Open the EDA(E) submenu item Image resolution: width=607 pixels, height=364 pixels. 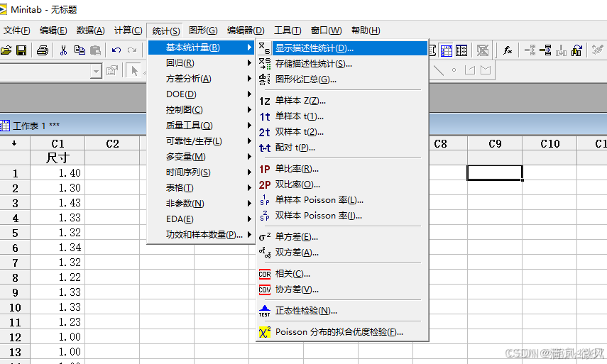tap(202, 219)
